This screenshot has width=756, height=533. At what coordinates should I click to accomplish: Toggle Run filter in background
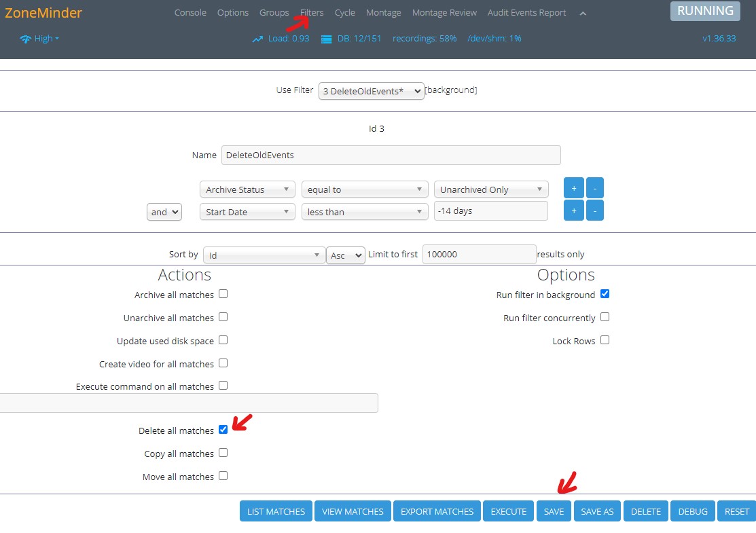[605, 294]
